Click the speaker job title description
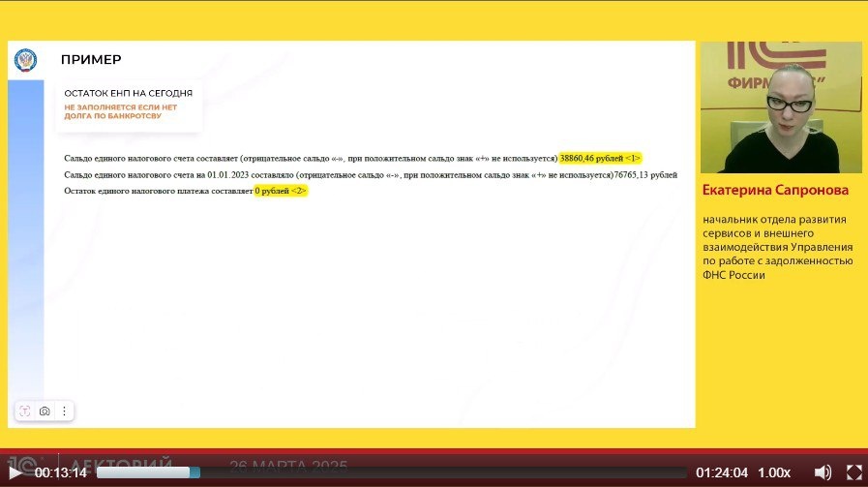Screen dimensions: 868x487 click(778, 247)
